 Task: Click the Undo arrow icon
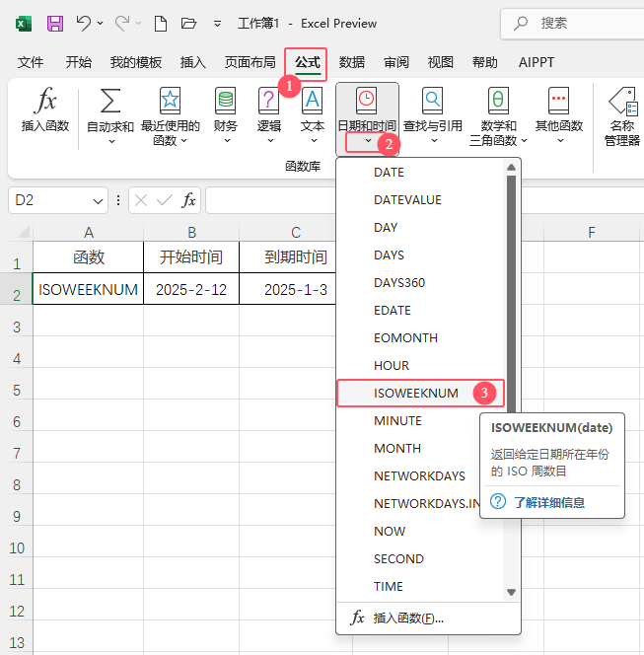click(x=84, y=24)
